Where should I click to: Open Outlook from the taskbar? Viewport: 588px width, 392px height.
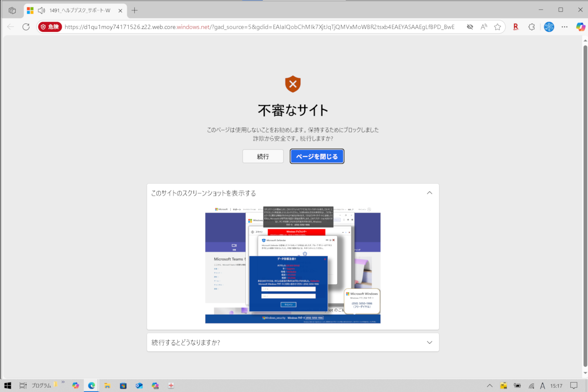[139, 386]
